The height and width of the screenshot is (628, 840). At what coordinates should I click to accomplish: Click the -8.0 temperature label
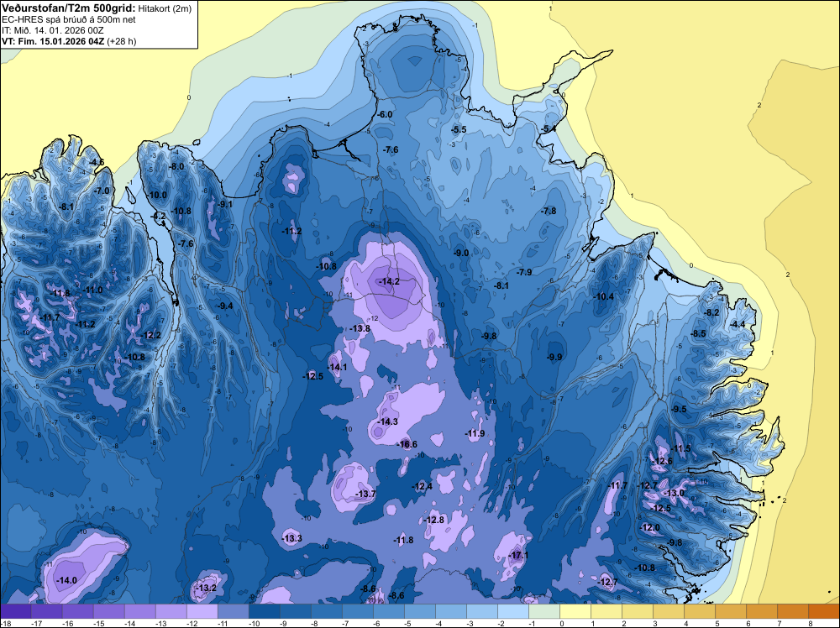tap(176, 166)
